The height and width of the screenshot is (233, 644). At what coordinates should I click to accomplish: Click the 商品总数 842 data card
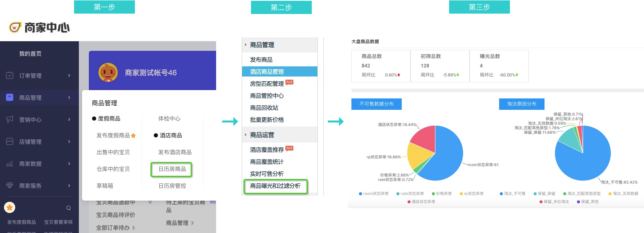381,66
